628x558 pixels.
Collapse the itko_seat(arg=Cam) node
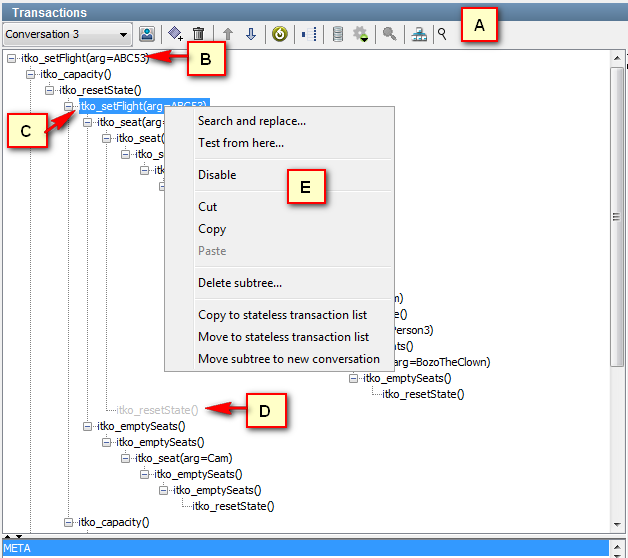(125, 458)
